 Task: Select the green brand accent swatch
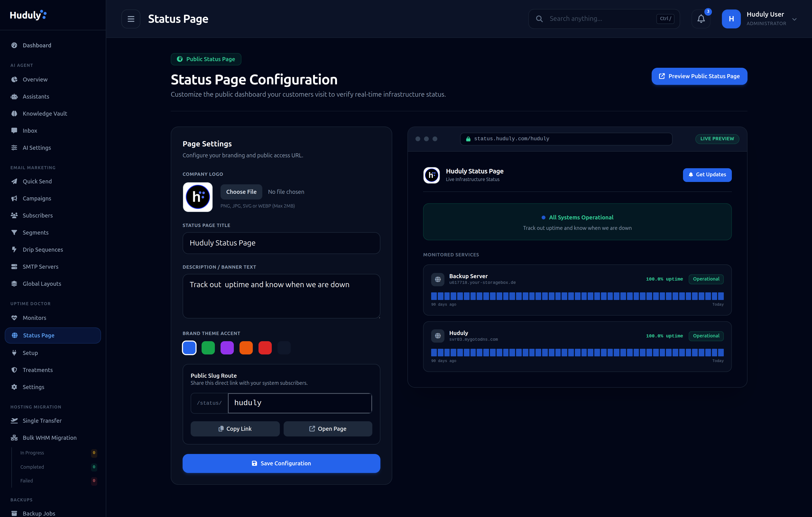pos(208,348)
